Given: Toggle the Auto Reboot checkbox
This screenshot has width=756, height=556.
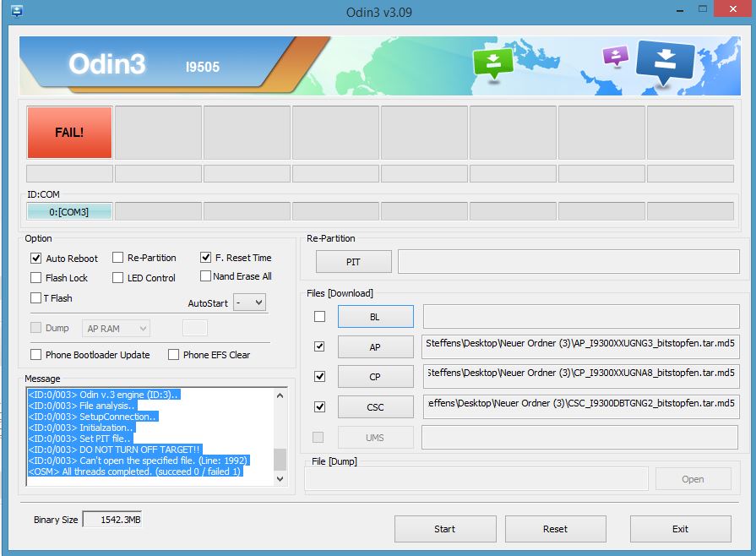Looking at the screenshot, I should [x=36, y=258].
